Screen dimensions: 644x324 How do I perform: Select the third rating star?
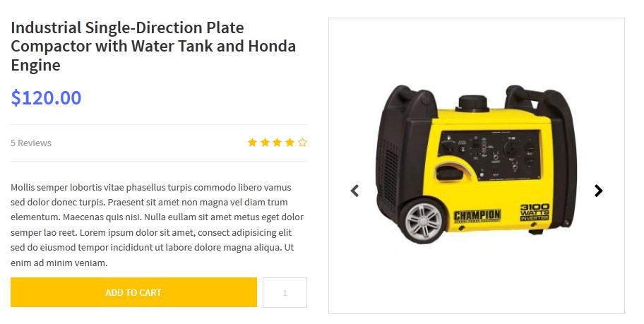point(278,143)
